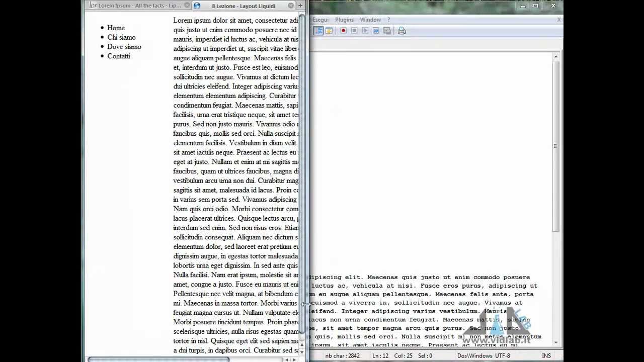The image size is (644, 362).
Task: Click the Contatti navigation item
Action: click(119, 56)
